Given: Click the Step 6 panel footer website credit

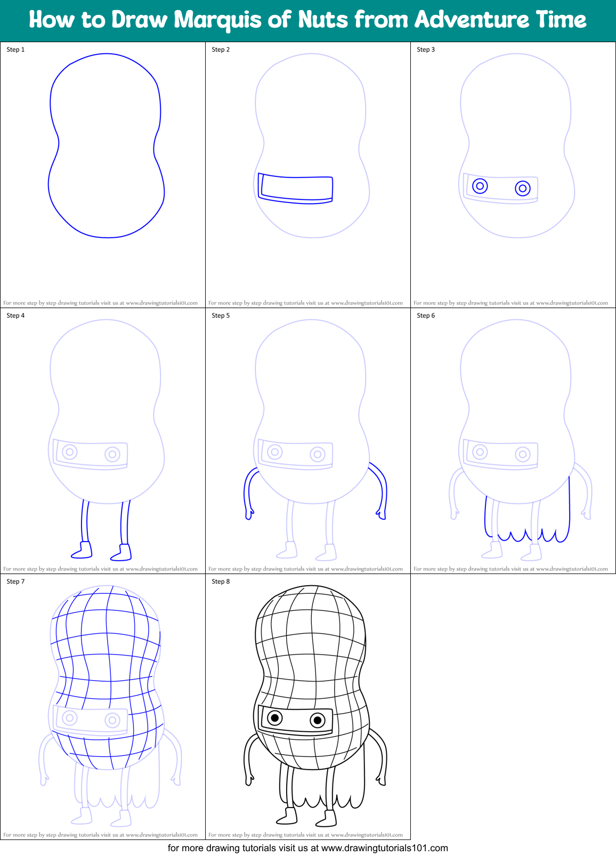Looking at the screenshot, I should click(x=511, y=569).
